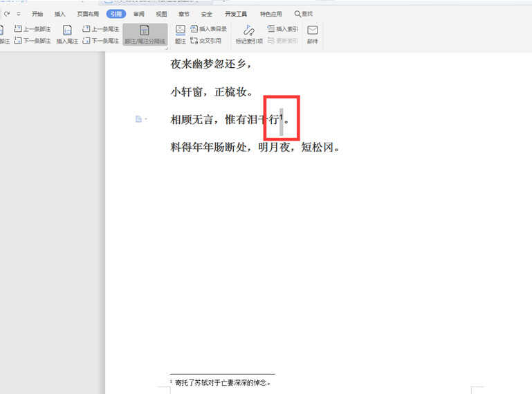
Task: Open the footnote group dialog launcher
Action: click(167, 49)
